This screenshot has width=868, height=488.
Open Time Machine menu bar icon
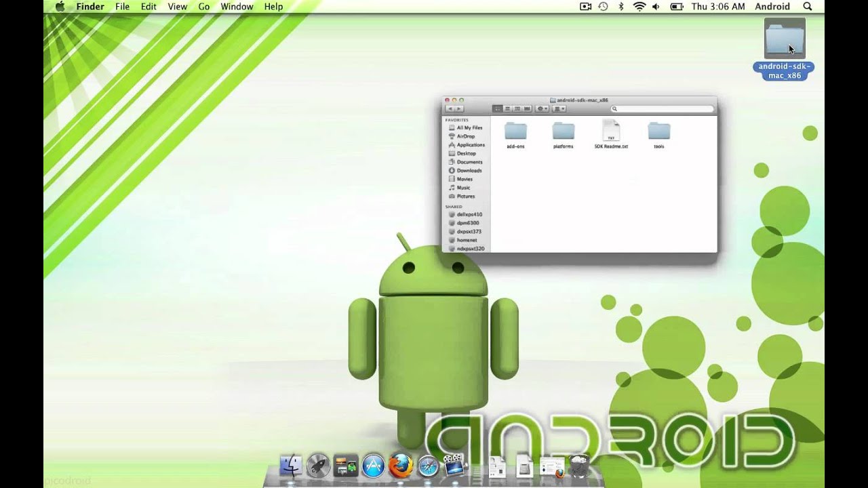[603, 7]
